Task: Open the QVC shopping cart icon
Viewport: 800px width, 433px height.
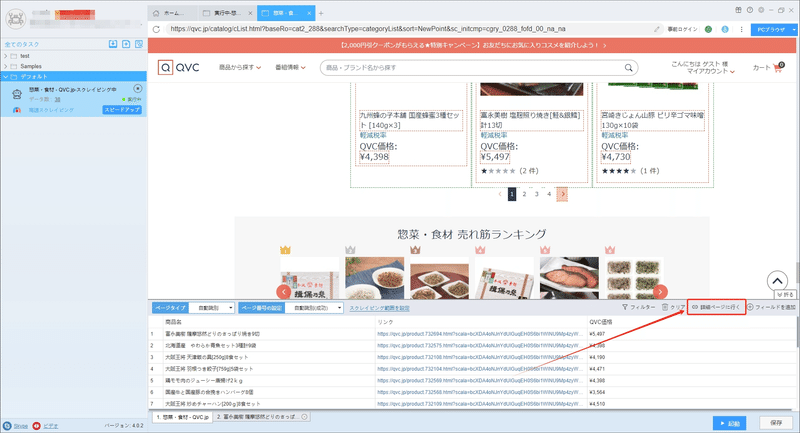Action: coord(778,67)
